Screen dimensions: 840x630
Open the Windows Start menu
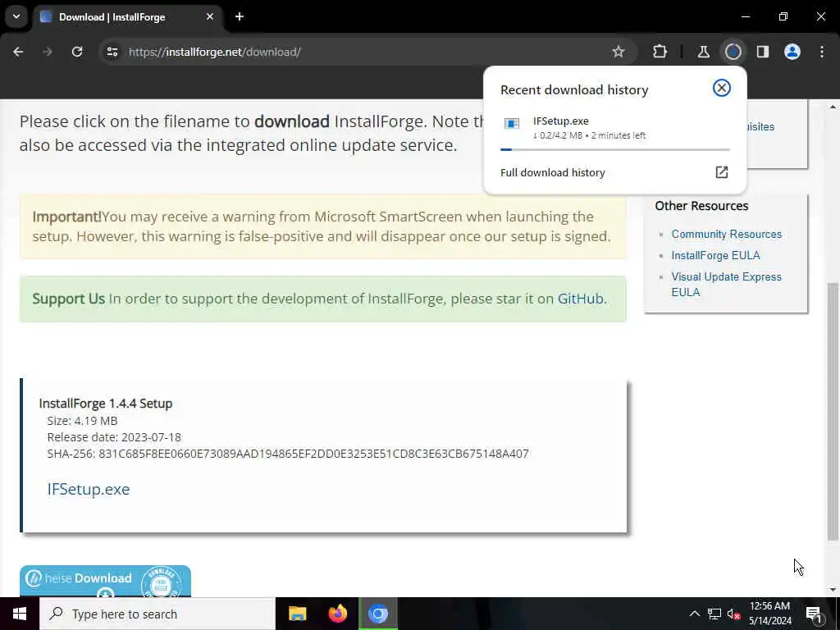tap(20, 614)
